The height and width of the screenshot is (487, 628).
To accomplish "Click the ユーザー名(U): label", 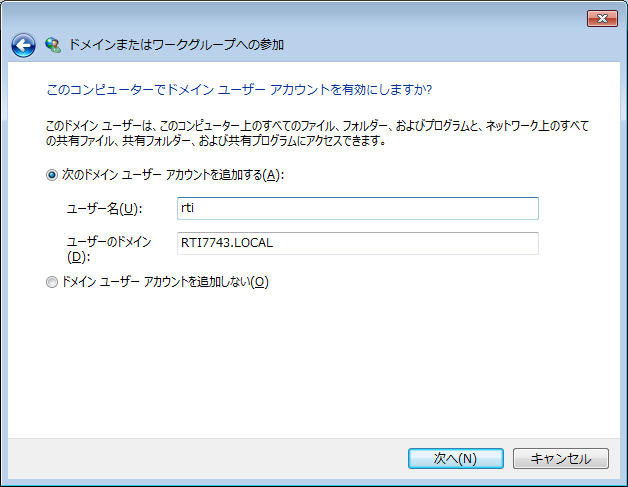I will (104, 209).
